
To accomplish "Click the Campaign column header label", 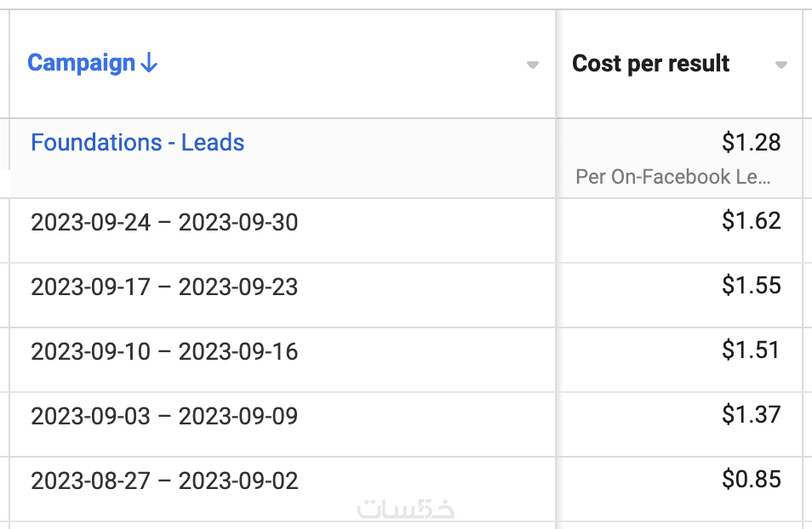I will pos(82,64).
